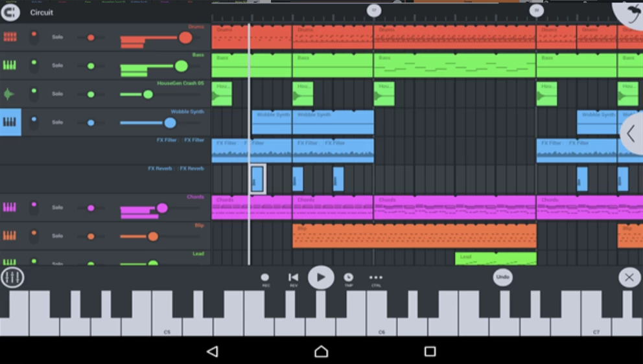Open the Circuit project main menu button

(11, 12)
